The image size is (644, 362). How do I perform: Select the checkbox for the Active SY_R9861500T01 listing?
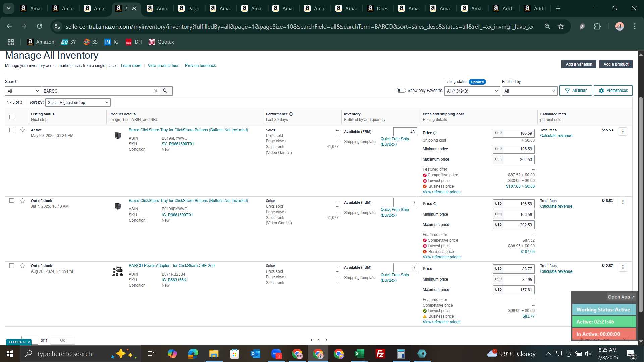12,130
